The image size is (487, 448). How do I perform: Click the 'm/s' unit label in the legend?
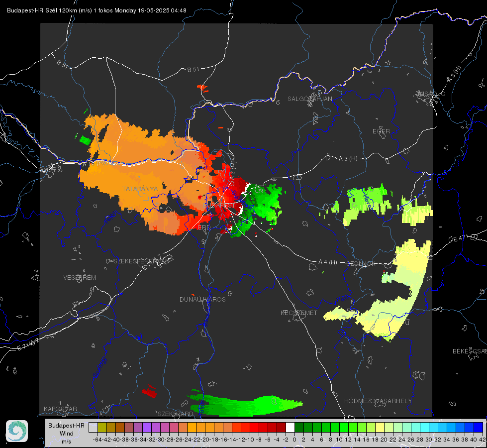click(x=67, y=442)
